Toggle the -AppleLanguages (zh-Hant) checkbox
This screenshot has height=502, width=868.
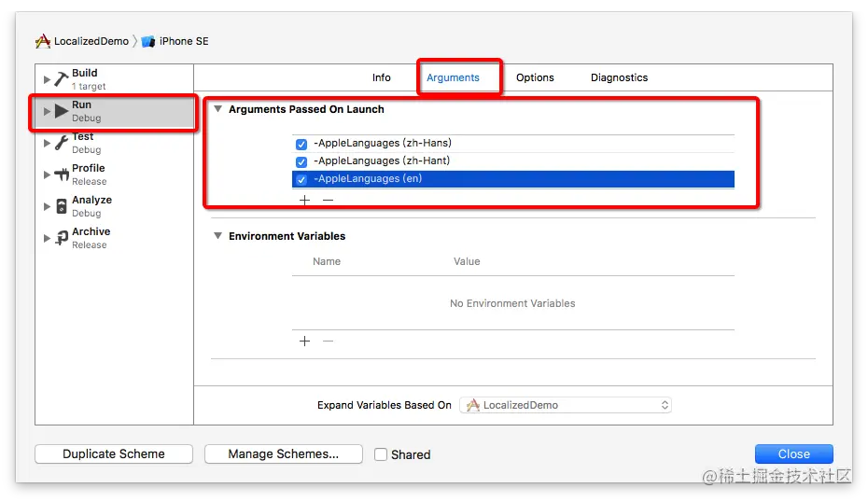[301, 161]
